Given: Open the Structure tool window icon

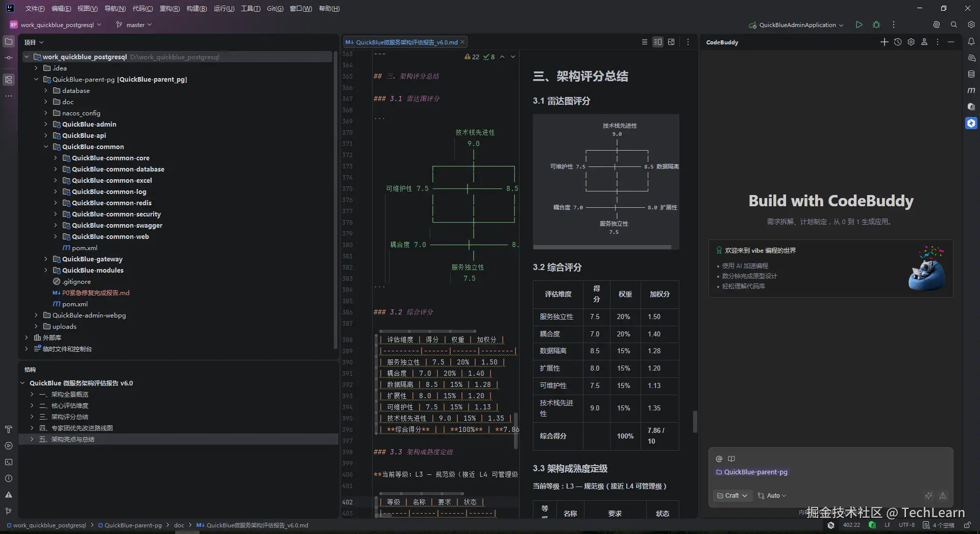Looking at the screenshot, I should point(9,80).
